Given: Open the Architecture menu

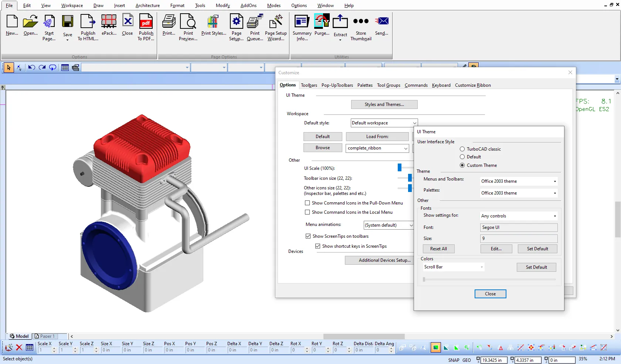Looking at the screenshot, I should 147,6.
